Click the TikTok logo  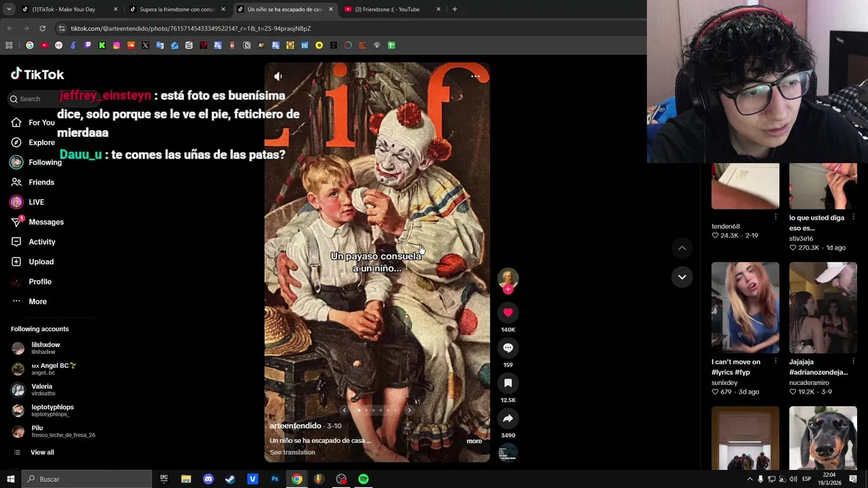pos(37,74)
